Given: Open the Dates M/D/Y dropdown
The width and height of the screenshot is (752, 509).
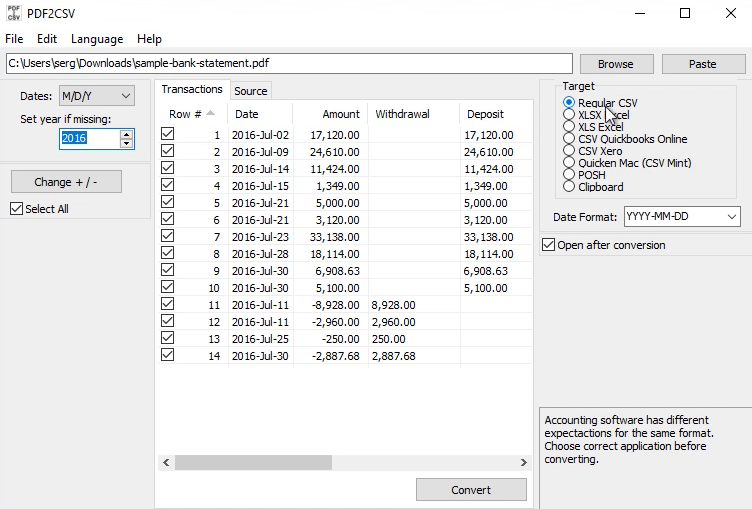Looking at the screenshot, I should point(96,96).
